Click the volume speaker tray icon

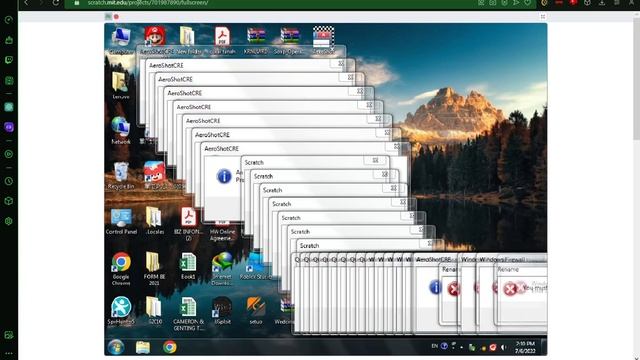click(x=504, y=347)
